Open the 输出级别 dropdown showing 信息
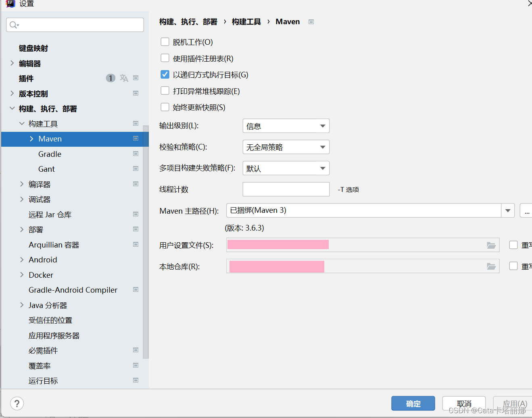The width and height of the screenshot is (532, 418). tap(286, 126)
